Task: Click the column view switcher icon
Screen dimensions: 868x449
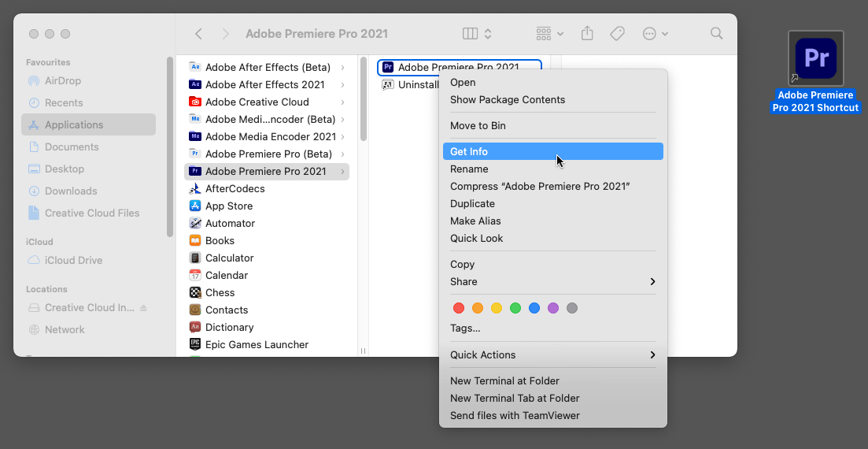Action: point(470,34)
